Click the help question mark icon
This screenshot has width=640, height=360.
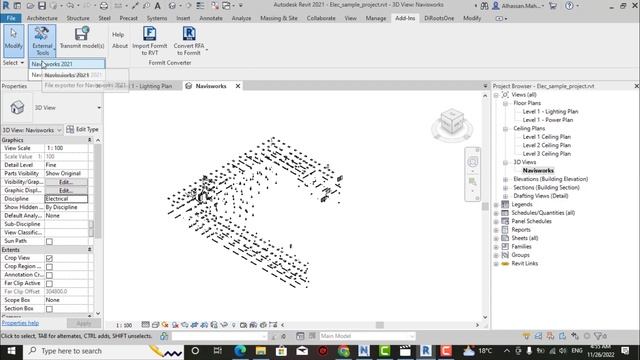569,6
